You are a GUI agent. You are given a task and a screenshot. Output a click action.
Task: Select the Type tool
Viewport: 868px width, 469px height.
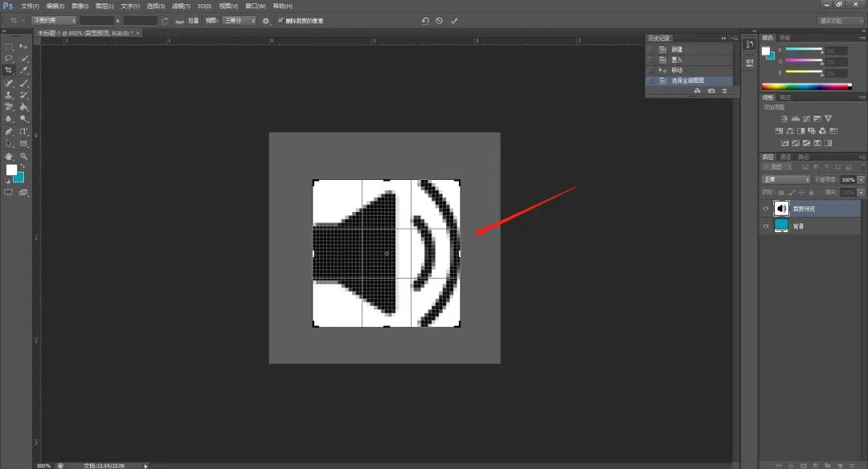[23, 132]
